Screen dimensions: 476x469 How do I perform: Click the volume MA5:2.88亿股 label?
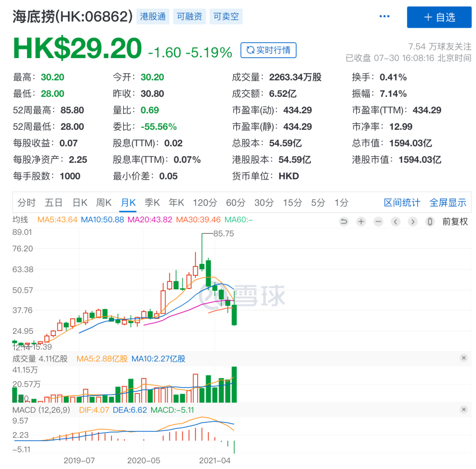(102, 359)
